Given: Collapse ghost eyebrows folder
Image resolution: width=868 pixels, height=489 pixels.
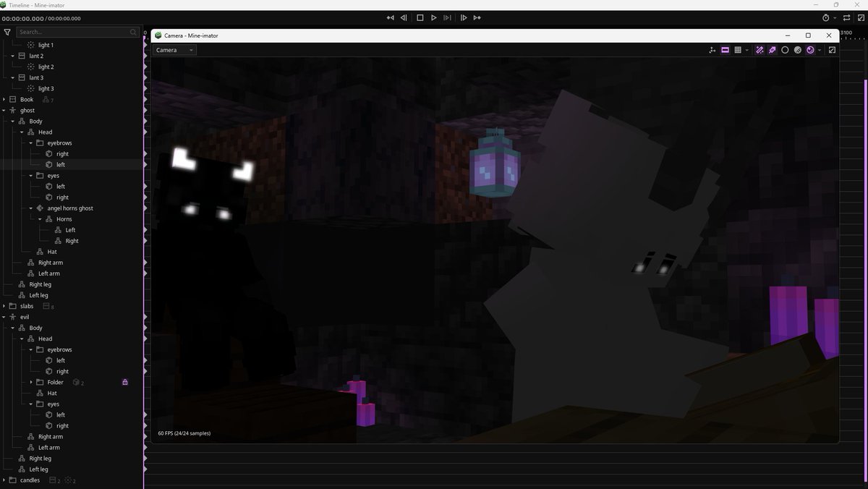Looking at the screenshot, I should click(31, 143).
